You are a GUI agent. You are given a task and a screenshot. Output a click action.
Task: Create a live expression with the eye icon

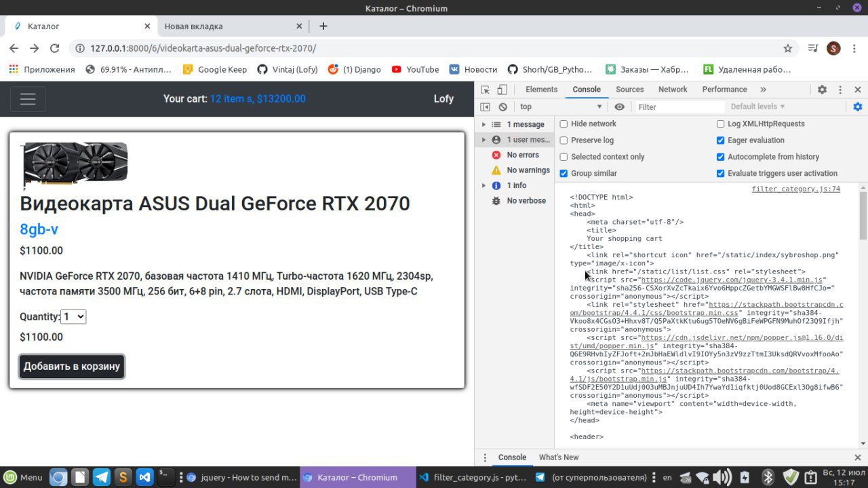click(x=619, y=107)
